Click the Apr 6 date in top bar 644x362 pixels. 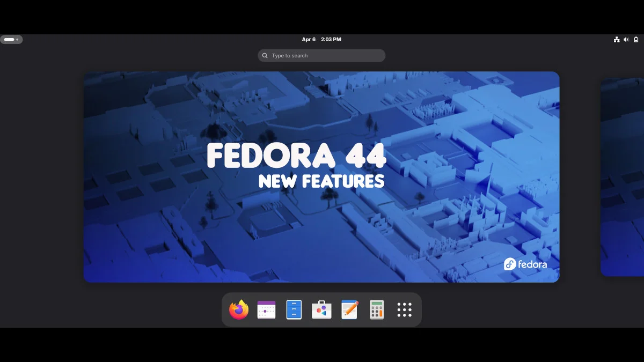click(x=309, y=40)
